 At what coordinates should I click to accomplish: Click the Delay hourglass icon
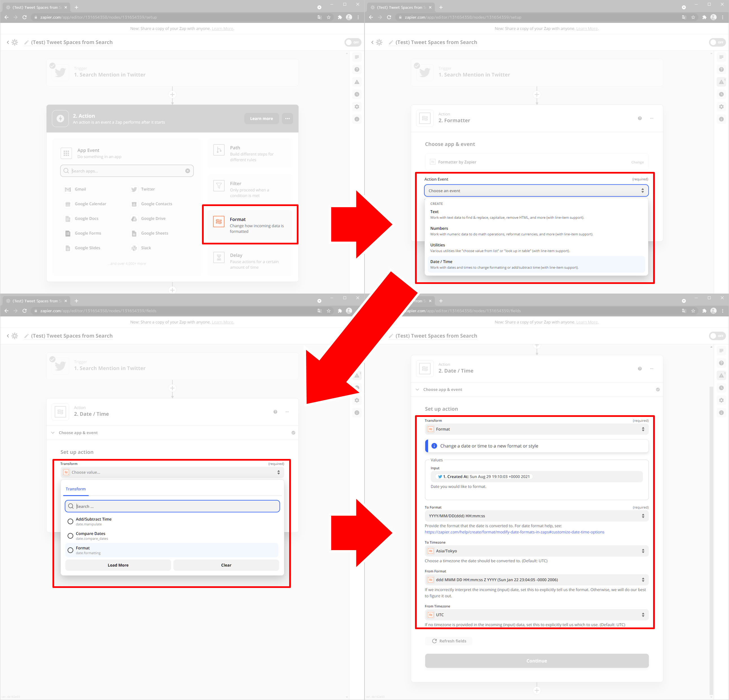point(219,257)
